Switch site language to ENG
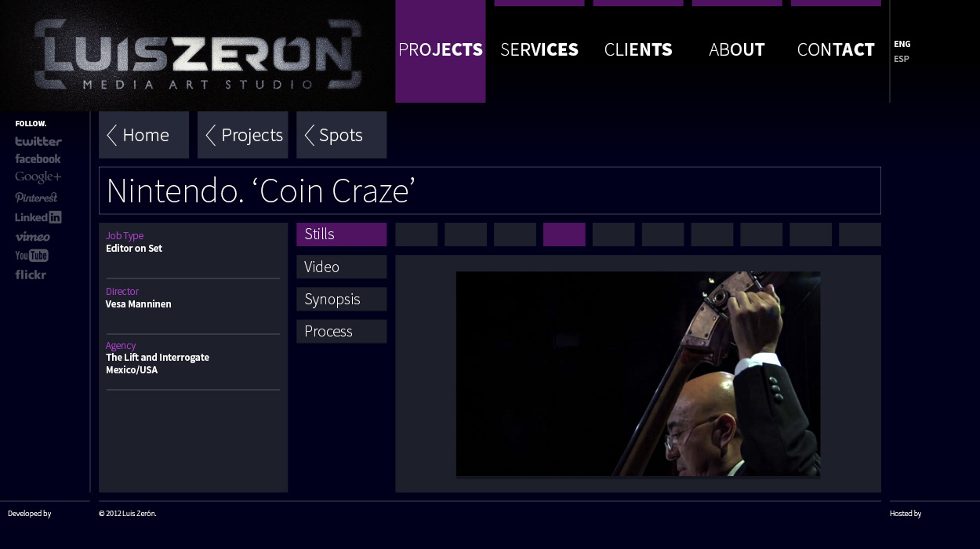Image resolution: width=980 pixels, height=549 pixels. click(902, 44)
